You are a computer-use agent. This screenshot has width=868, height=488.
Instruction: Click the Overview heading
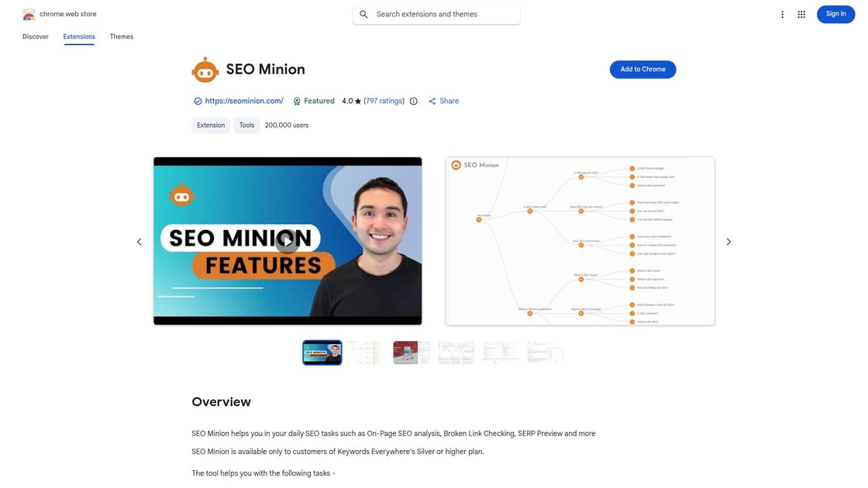pos(222,402)
